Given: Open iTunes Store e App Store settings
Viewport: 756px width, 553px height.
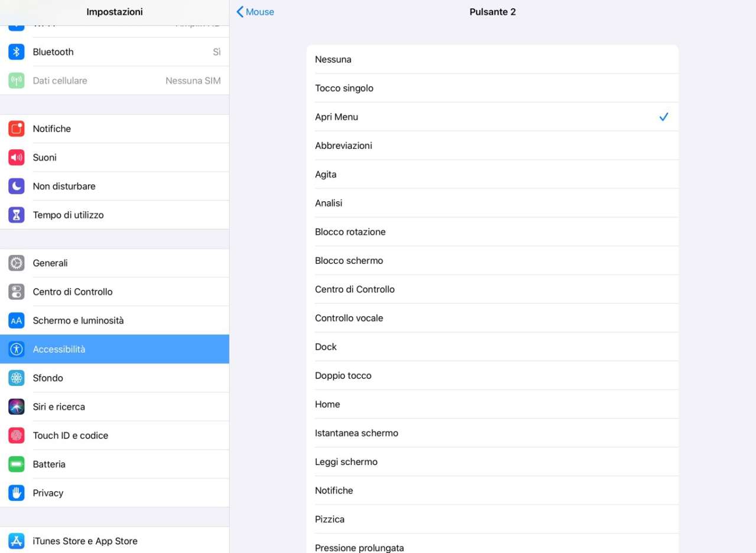Looking at the screenshot, I should 115,541.
